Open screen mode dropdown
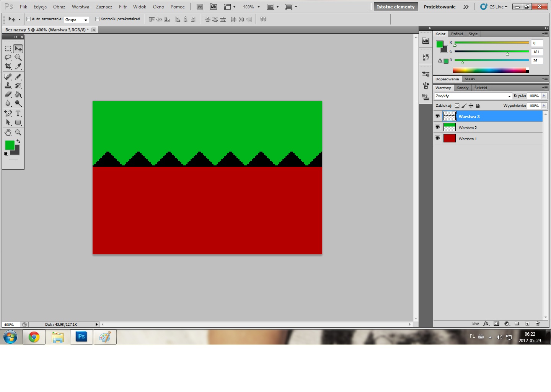Viewport: 551px width, 392px height. (291, 7)
